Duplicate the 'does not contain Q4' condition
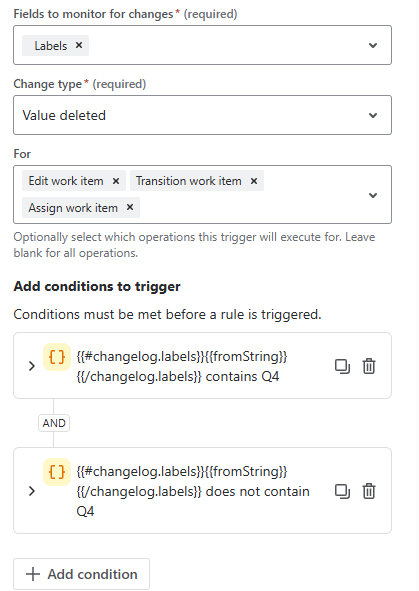The width and height of the screenshot is (419, 591). point(342,491)
